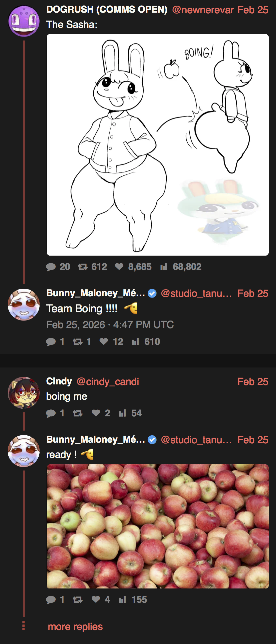Image resolution: width=276 pixels, height=644 pixels.
Task: Click retweet icon on DOGRUSH's post
Action: [x=82, y=267]
